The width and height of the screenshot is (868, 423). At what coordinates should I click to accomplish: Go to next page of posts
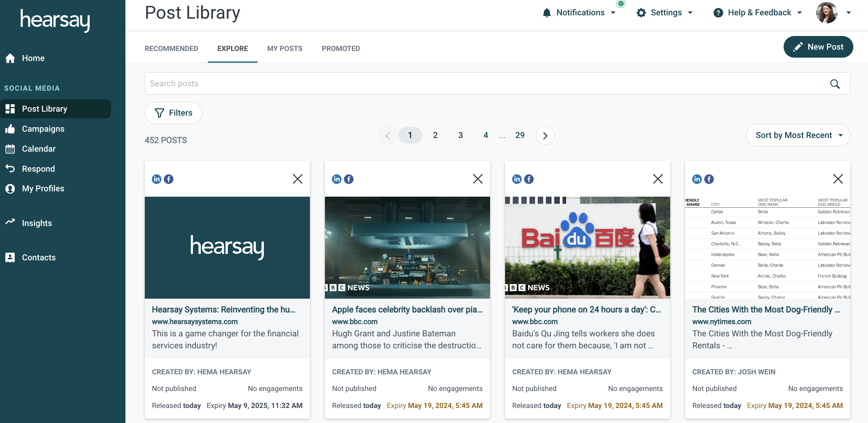click(545, 135)
